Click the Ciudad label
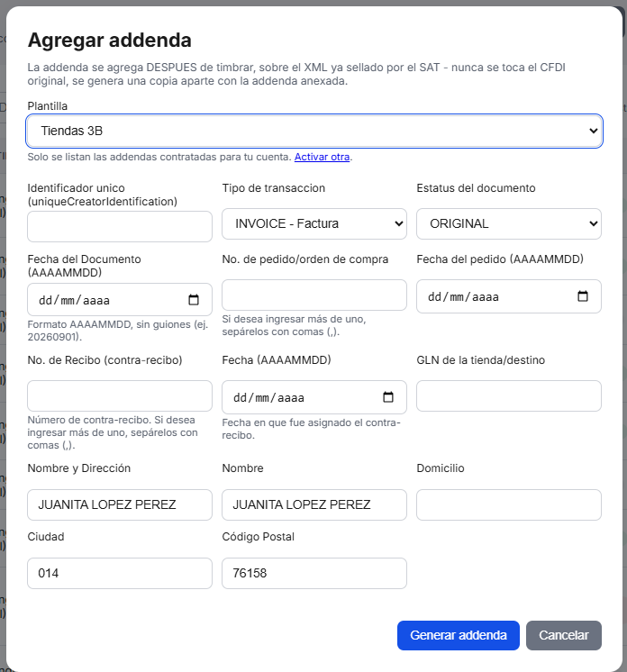The height and width of the screenshot is (672, 627). [x=46, y=537]
